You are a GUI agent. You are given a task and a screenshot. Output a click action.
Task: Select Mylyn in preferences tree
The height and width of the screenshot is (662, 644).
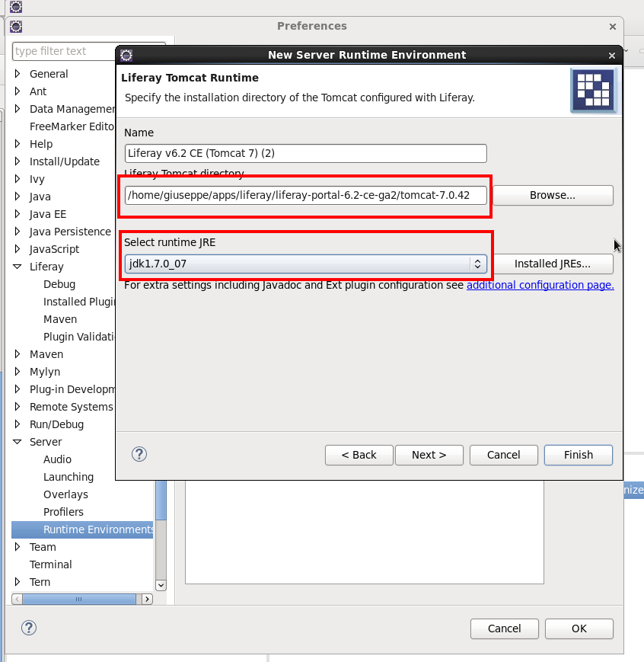point(45,372)
